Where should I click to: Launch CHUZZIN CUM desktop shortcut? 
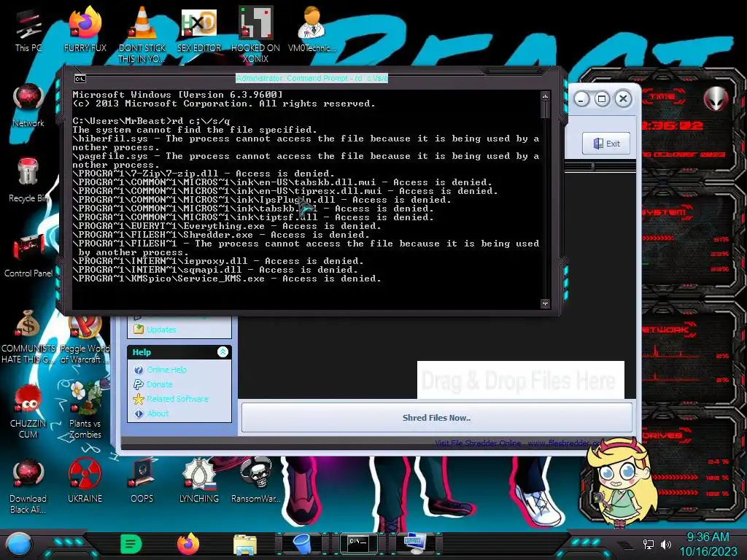pyautogui.click(x=28, y=411)
